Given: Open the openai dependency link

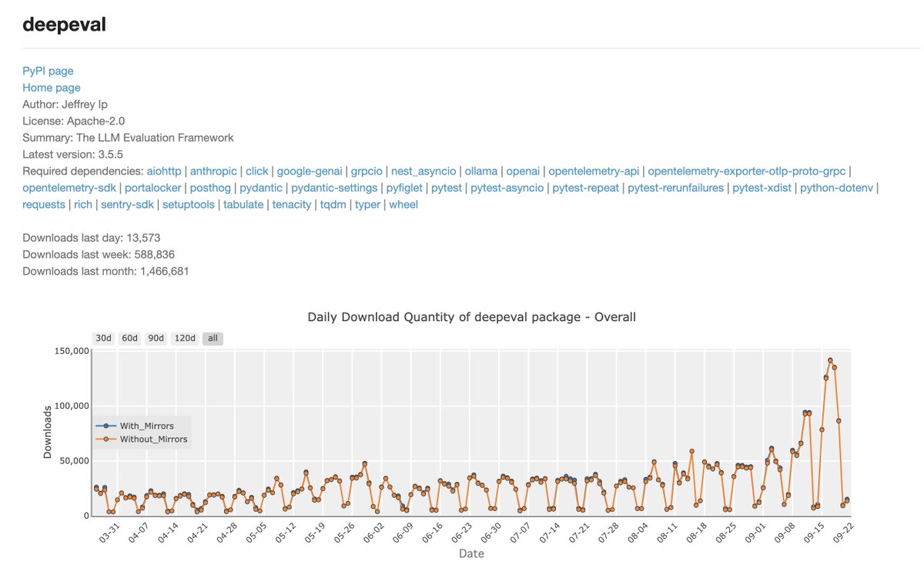Looking at the screenshot, I should (524, 171).
